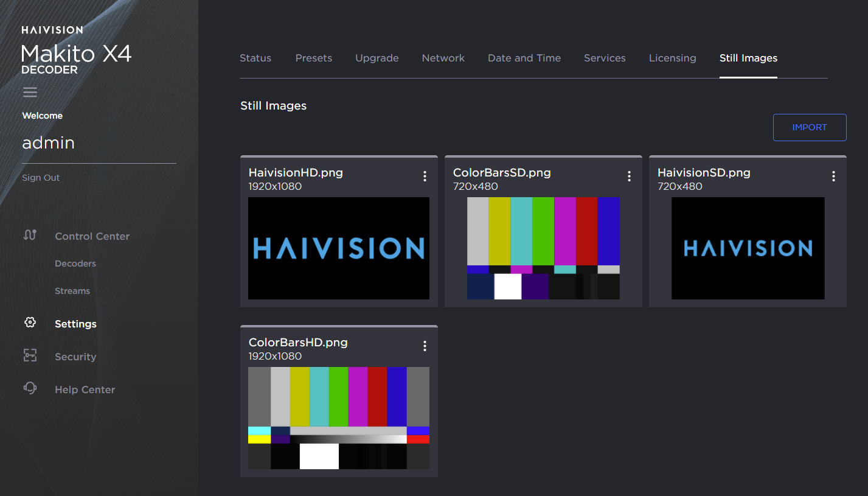868x496 pixels.
Task: Select the Licensing tab
Action: pyautogui.click(x=672, y=58)
